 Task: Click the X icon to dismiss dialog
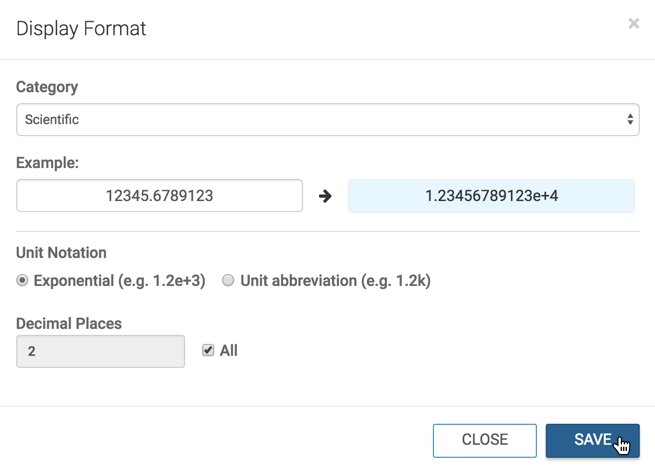tap(633, 23)
